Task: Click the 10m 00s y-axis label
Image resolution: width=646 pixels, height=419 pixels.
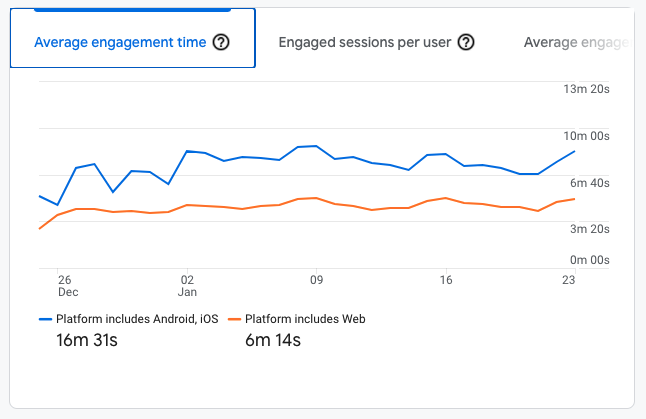Action: pyautogui.click(x=587, y=136)
